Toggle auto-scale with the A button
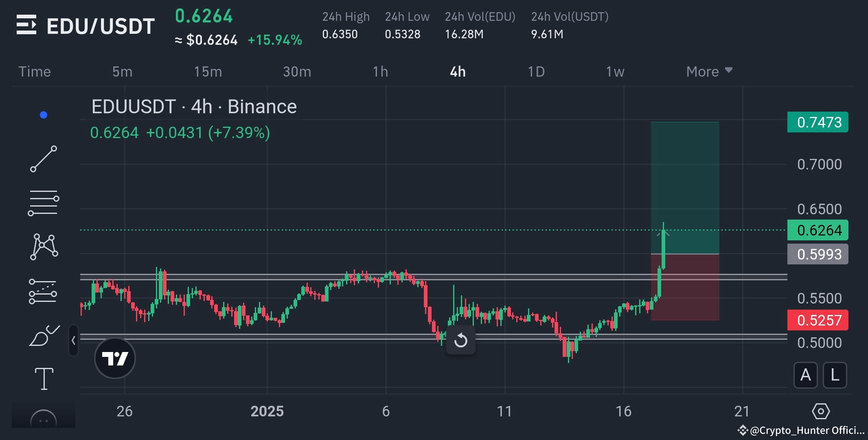 (805, 375)
